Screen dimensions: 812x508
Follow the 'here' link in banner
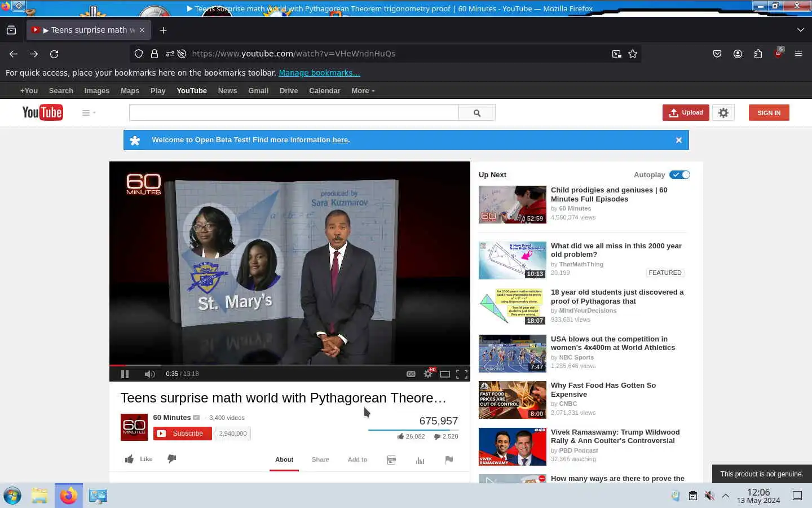click(x=340, y=140)
